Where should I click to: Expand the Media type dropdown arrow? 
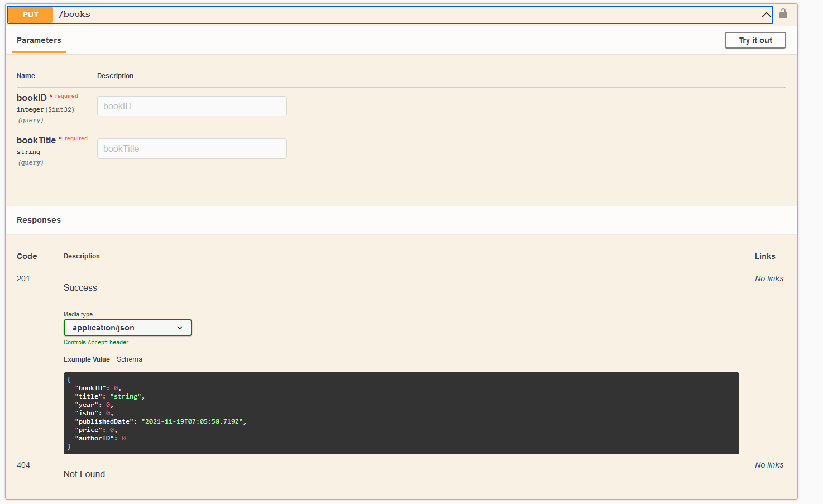(180, 328)
